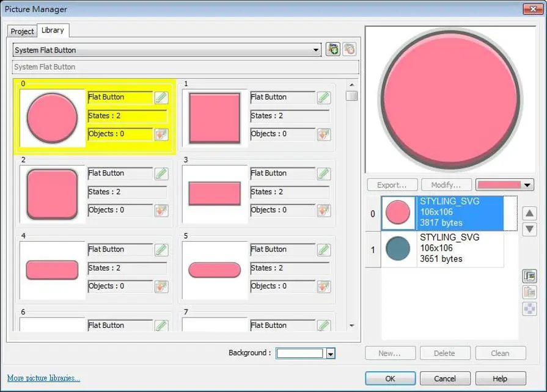The height and width of the screenshot is (392, 547).
Task: Click the objects arrow icon for picture 0
Action: coord(161,134)
